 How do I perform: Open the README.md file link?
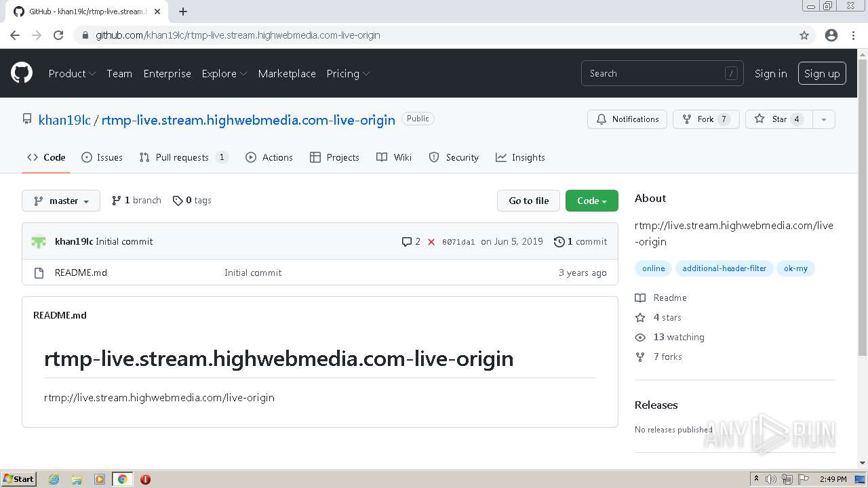point(81,272)
